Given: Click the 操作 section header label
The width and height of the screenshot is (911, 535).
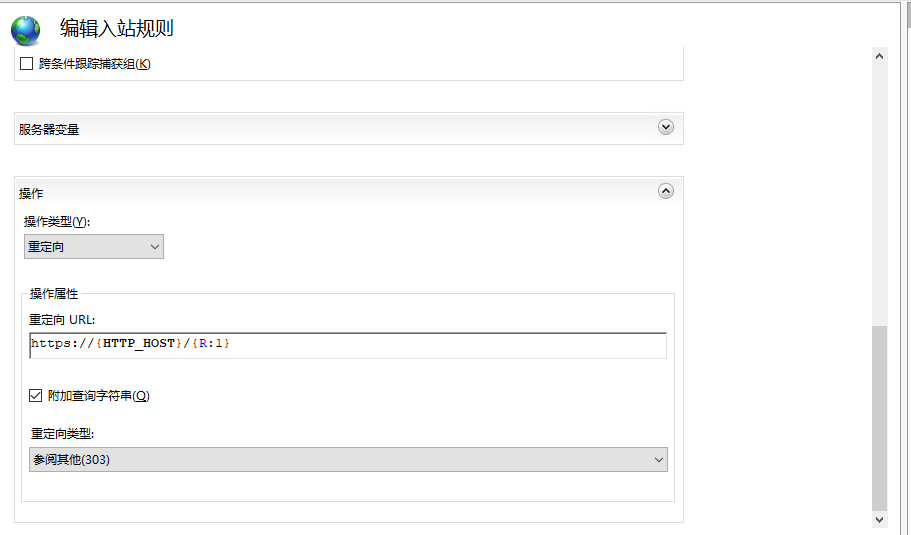Looking at the screenshot, I should [31, 193].
